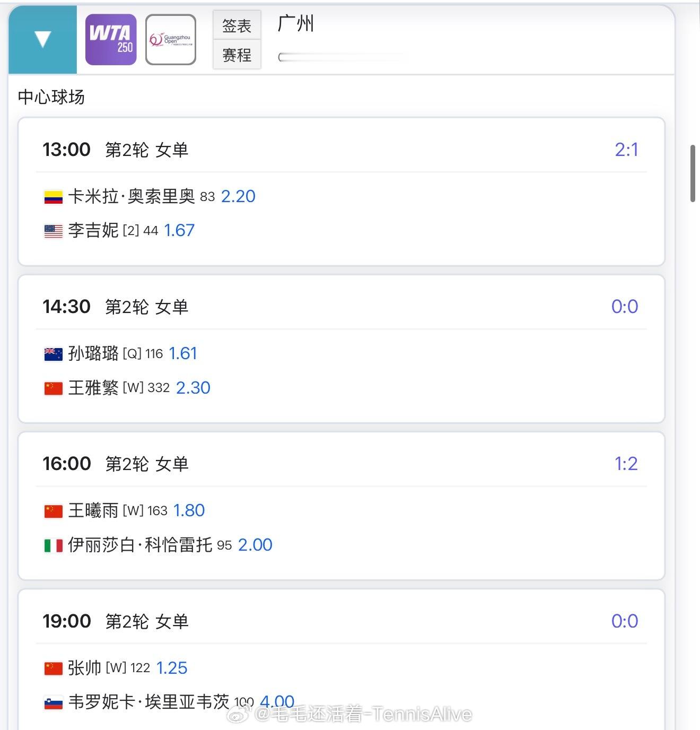Screen dimensions: 700x730
Task: Click the China flag next to 王雅繁
Action: point(53,388)
